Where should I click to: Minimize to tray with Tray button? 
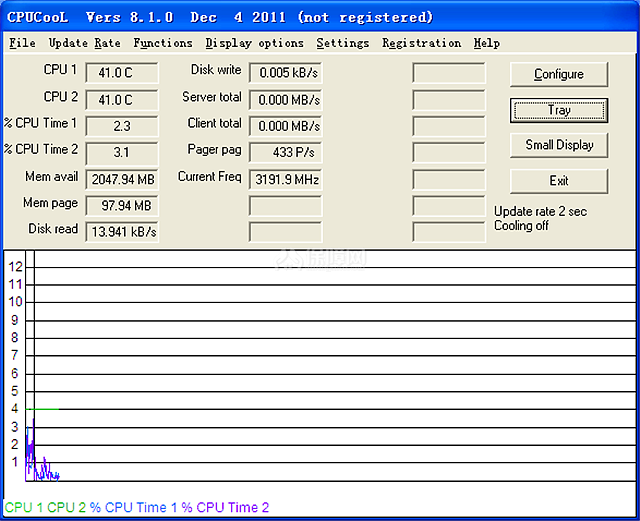click(x=558, y=109)
